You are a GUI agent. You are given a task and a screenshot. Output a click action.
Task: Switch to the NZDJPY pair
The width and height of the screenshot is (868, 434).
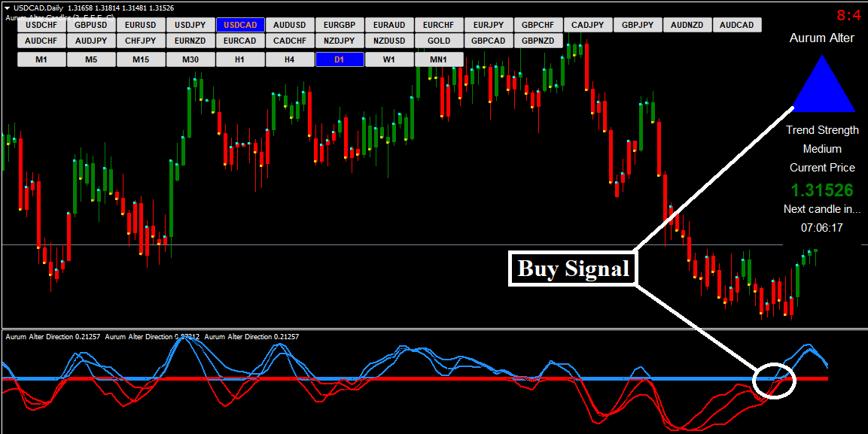[340, 41]
